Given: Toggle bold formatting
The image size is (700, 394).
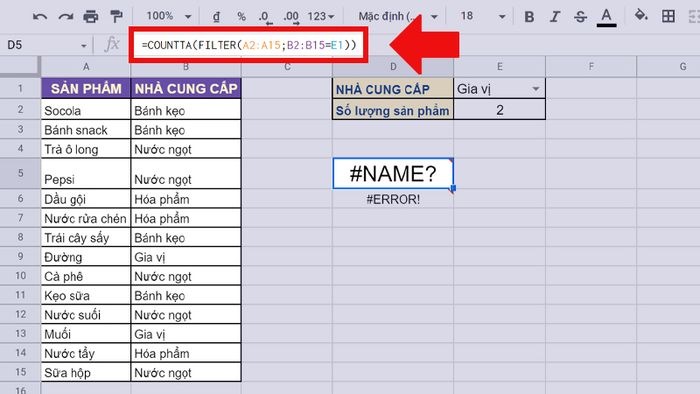Looking at the screenshot, I should click(x=529, y=17).
